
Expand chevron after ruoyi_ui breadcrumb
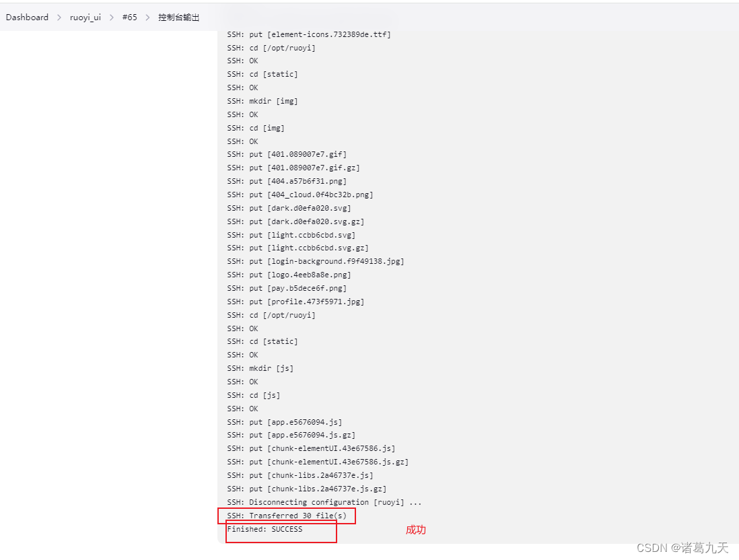[112, 17]
